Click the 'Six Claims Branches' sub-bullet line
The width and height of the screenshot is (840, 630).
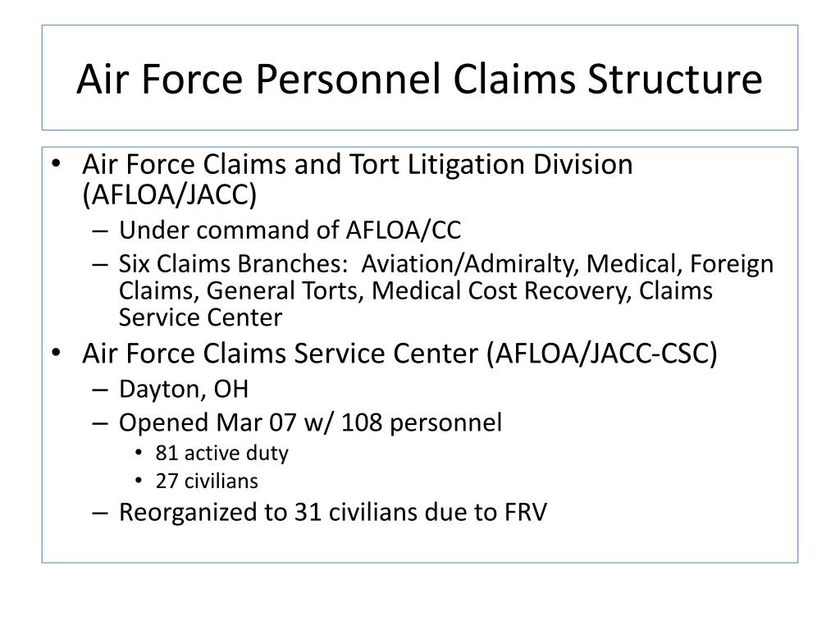coord(446,264)
